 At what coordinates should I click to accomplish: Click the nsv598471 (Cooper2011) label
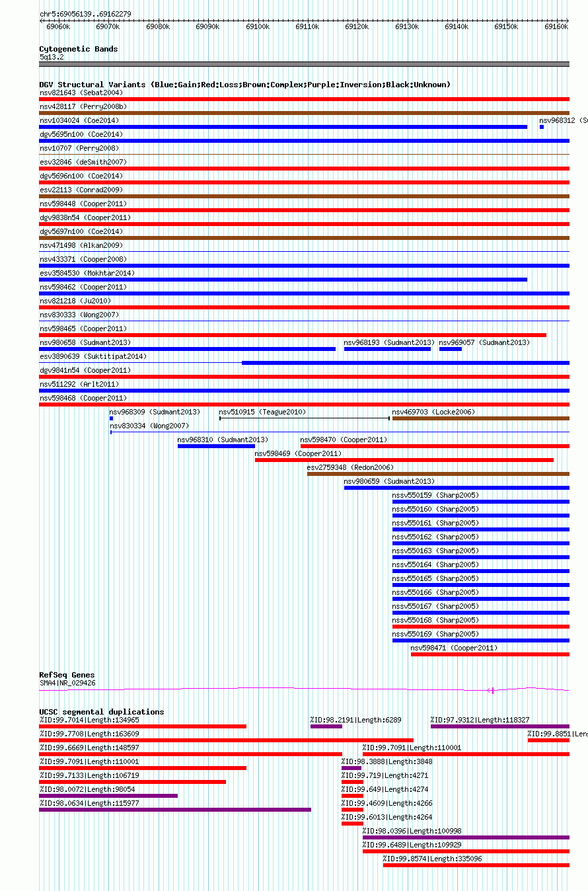[x=455, y=648]
